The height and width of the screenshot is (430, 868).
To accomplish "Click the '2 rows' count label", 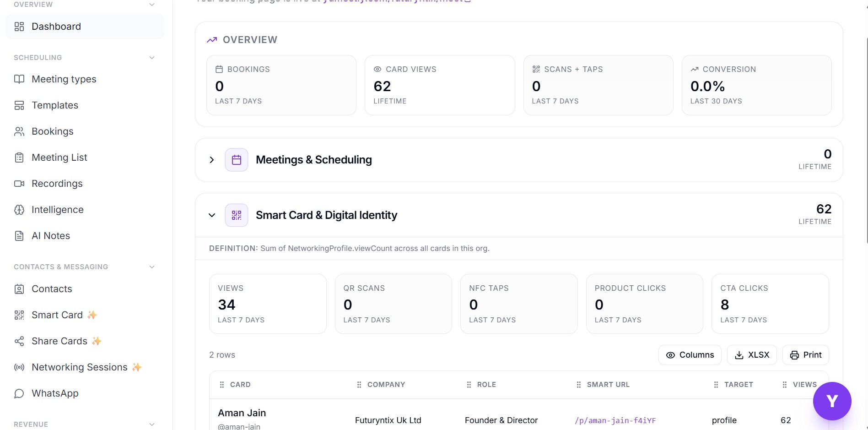I will pyautogui.click(x=222, y=355).
